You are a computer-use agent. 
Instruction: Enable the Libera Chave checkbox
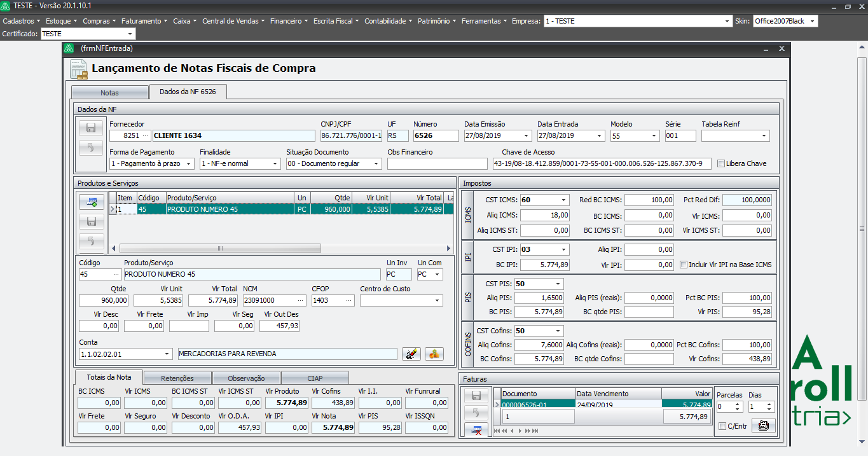pos(721,164)
